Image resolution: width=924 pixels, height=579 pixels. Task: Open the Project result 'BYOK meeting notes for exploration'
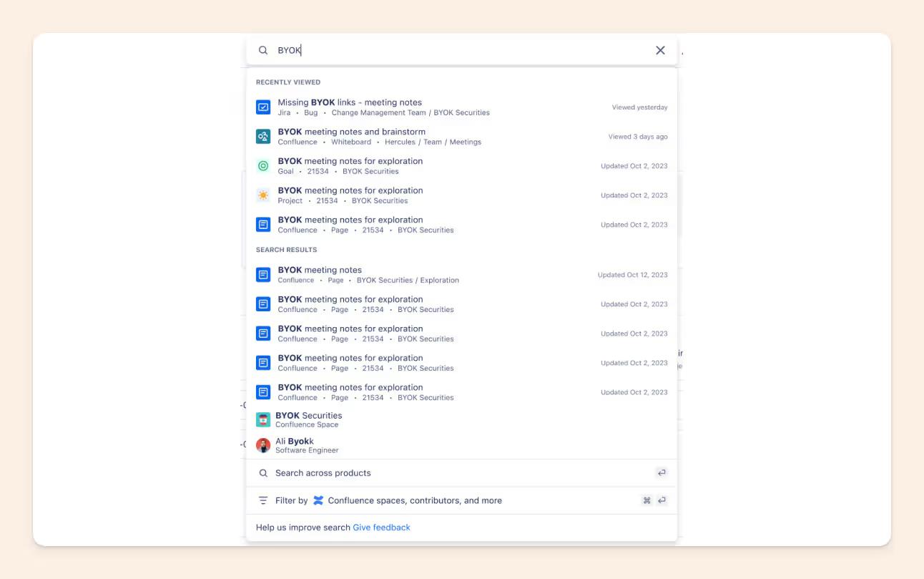coord(461,195)
